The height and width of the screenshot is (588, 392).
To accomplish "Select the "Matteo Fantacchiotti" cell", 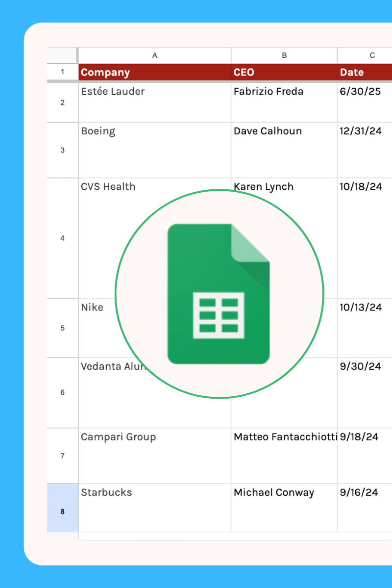I will coord(284,456).
